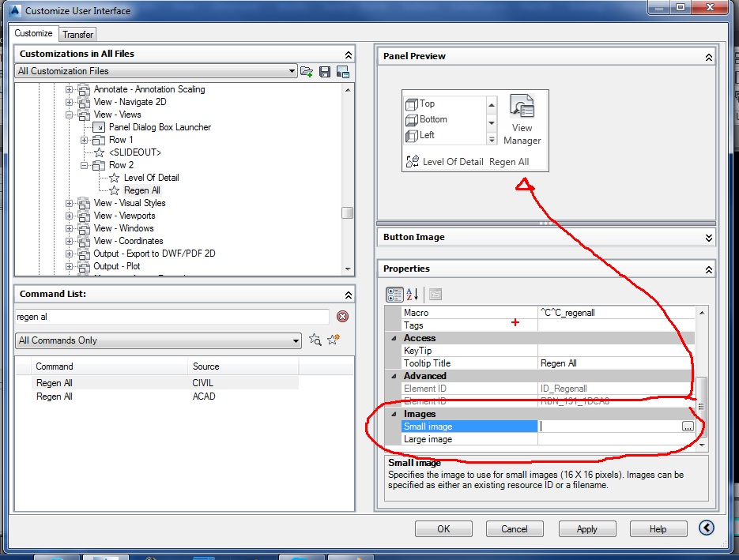739x560 pixels.
Task: Click the display filters icon beside save
Action: click(343, 72)
